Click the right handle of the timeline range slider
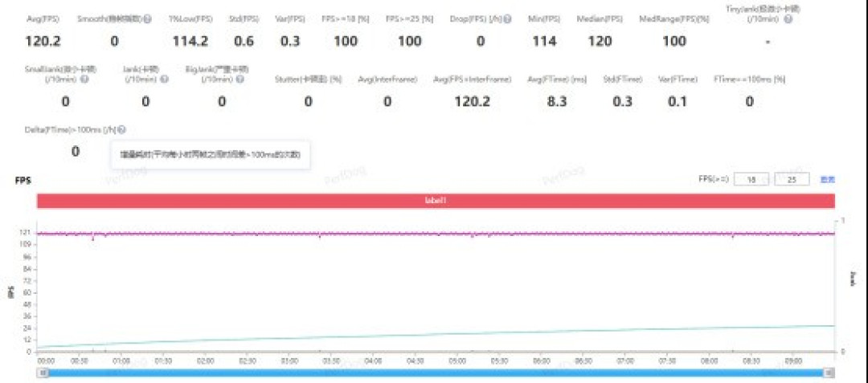The width and height of the screenshot is (868, 383). [x=828, y=373]
